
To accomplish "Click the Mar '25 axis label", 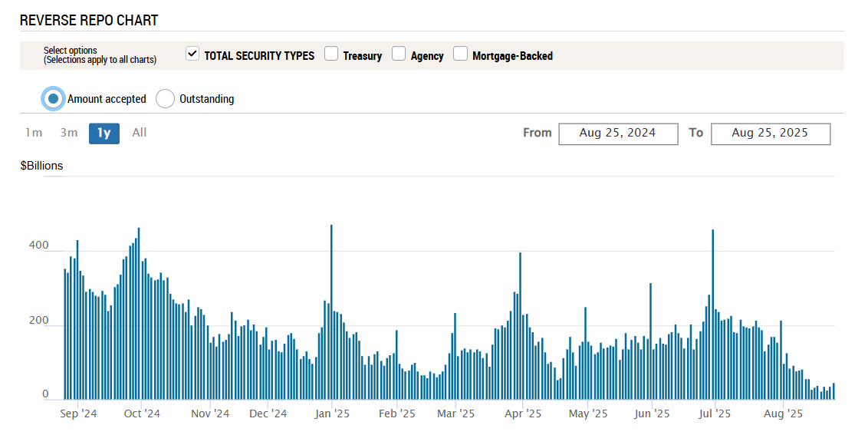I will (455, 414).
